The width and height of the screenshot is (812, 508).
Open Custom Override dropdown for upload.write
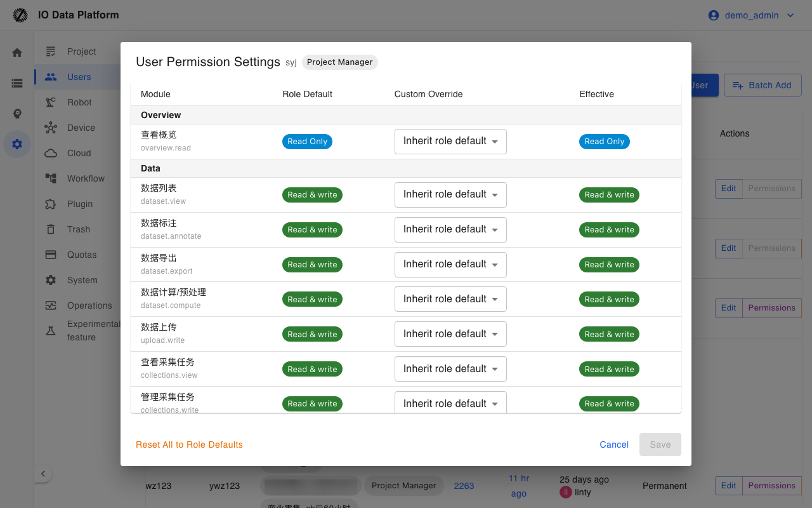coord(450,334)
